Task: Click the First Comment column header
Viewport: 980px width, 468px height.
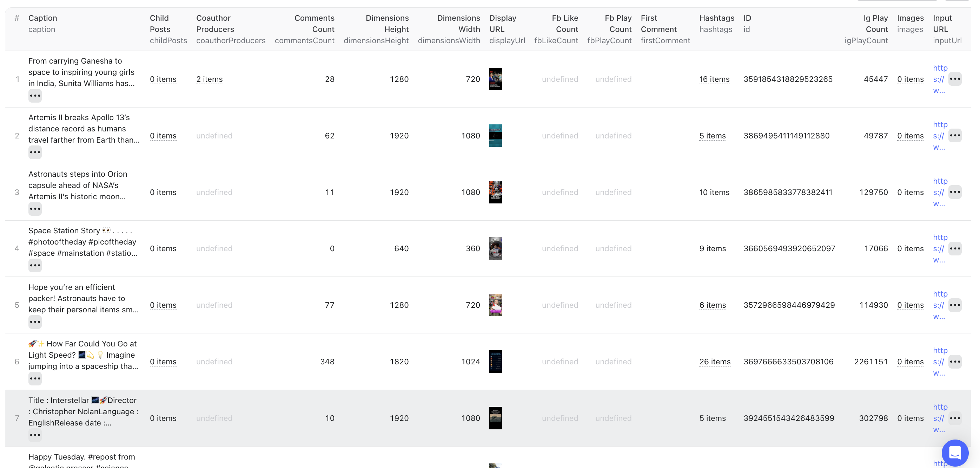Action: (x=666, y=29)
